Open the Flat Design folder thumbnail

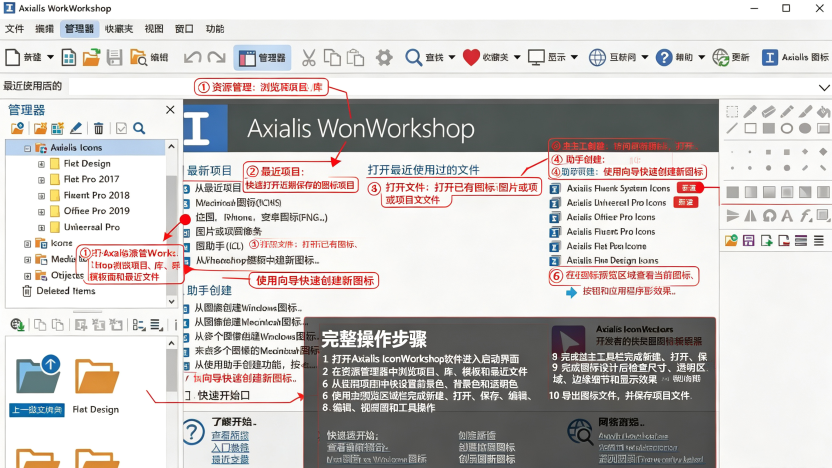click(x=96, y=385)
